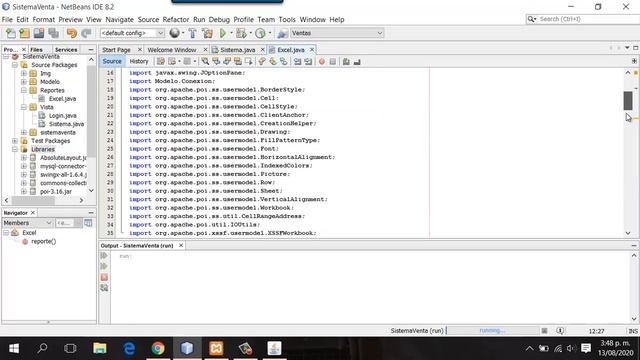Start macro recording red circle icon
The height and width of the screenshot is (360, 640).
pos(322,62)
